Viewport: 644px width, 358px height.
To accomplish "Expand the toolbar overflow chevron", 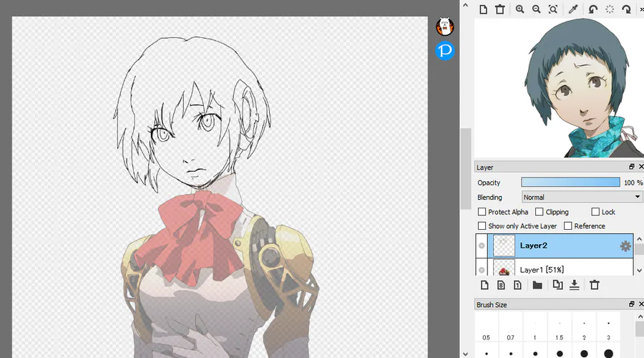I will pos(642,9).
